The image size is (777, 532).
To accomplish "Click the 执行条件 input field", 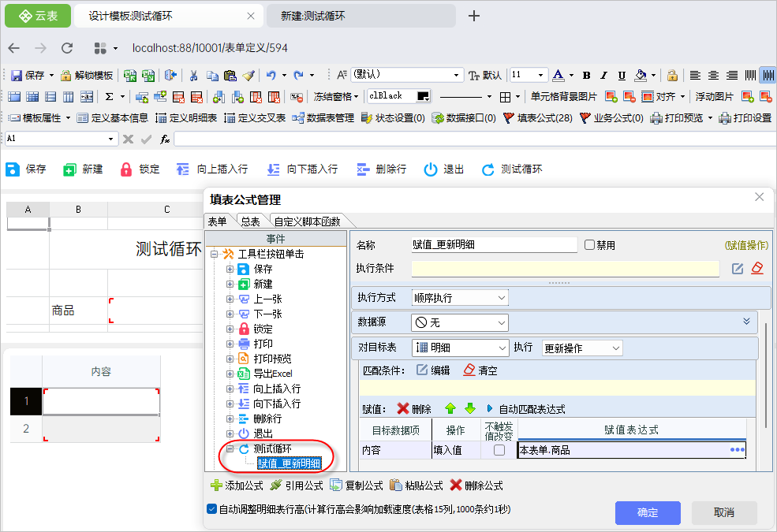I will click(x=566, y=269).
